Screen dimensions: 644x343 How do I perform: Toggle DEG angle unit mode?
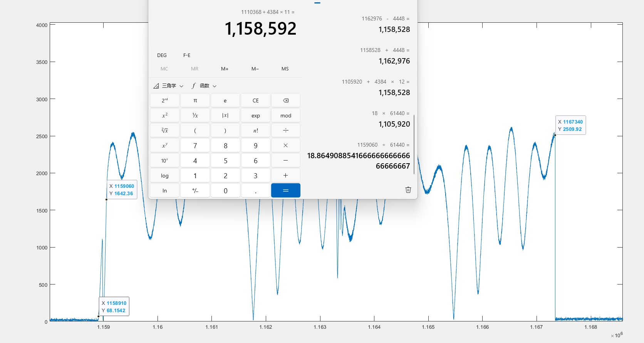162,55
